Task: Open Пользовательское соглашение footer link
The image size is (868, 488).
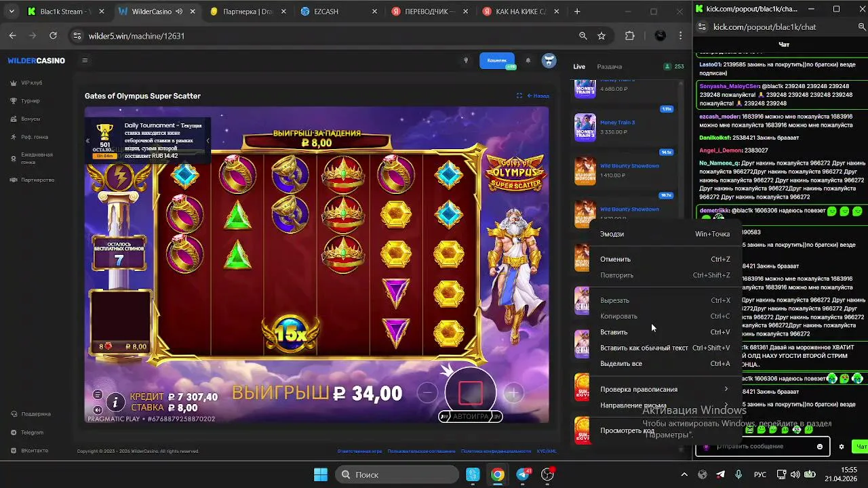Action: [422, 451]
